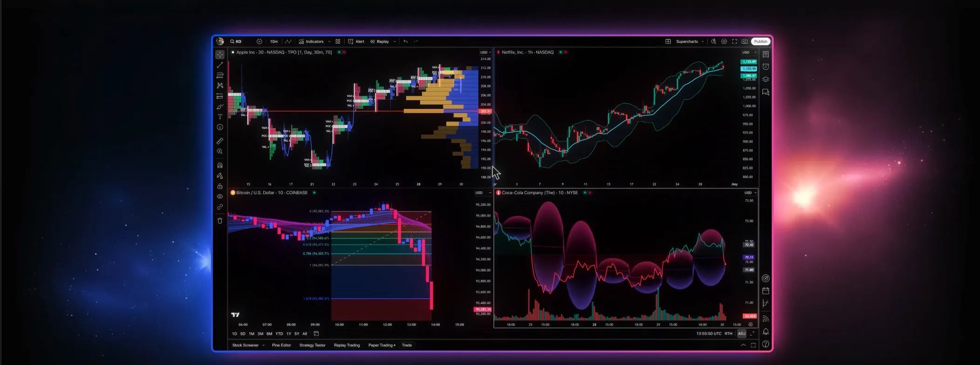980x365 pixels.
Task: Open forecasting and measurement tools
Action: pyautogui.click(x=220, y=96)
